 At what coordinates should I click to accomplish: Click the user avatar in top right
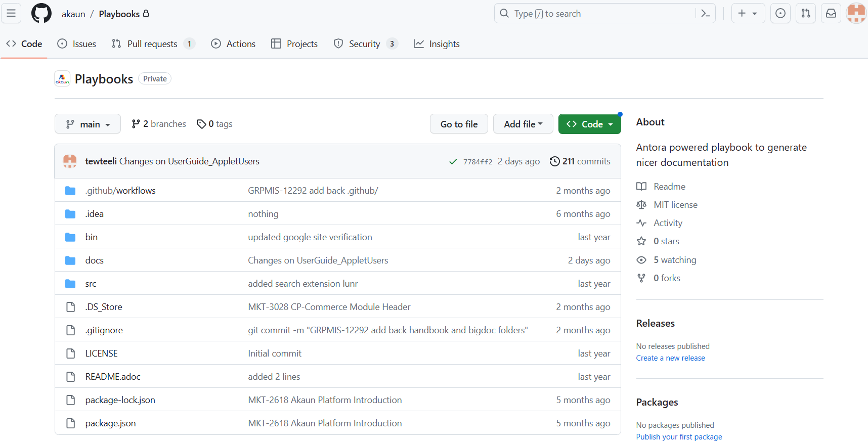pos(856,14)
